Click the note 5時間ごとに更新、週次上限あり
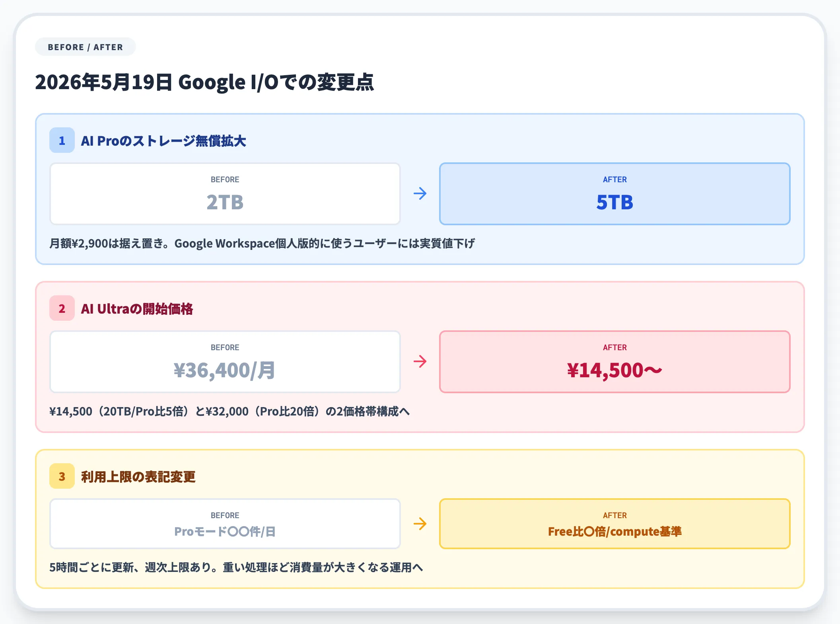 [x=236, y=567]
